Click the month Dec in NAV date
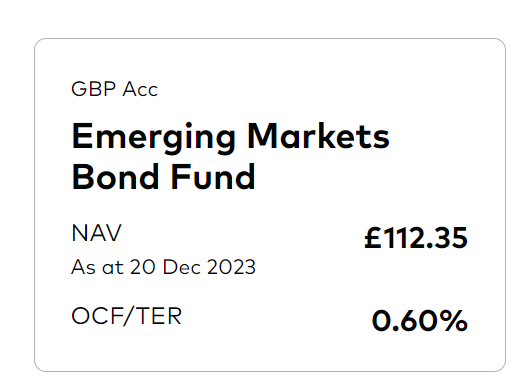 182,267
